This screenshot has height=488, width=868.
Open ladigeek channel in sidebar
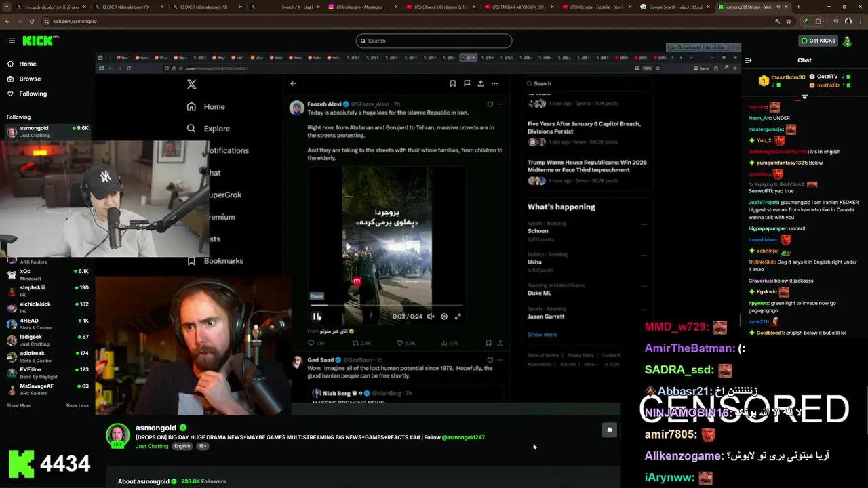[x=47, y=340]
